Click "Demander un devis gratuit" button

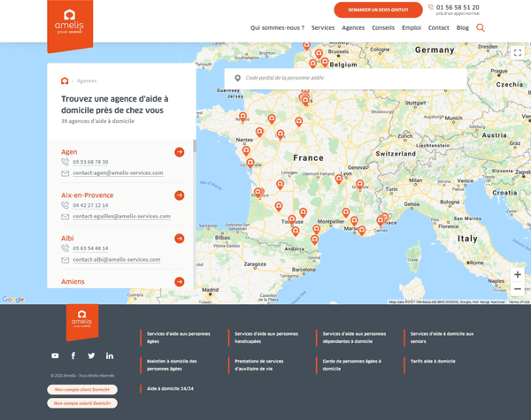[378, 10]
